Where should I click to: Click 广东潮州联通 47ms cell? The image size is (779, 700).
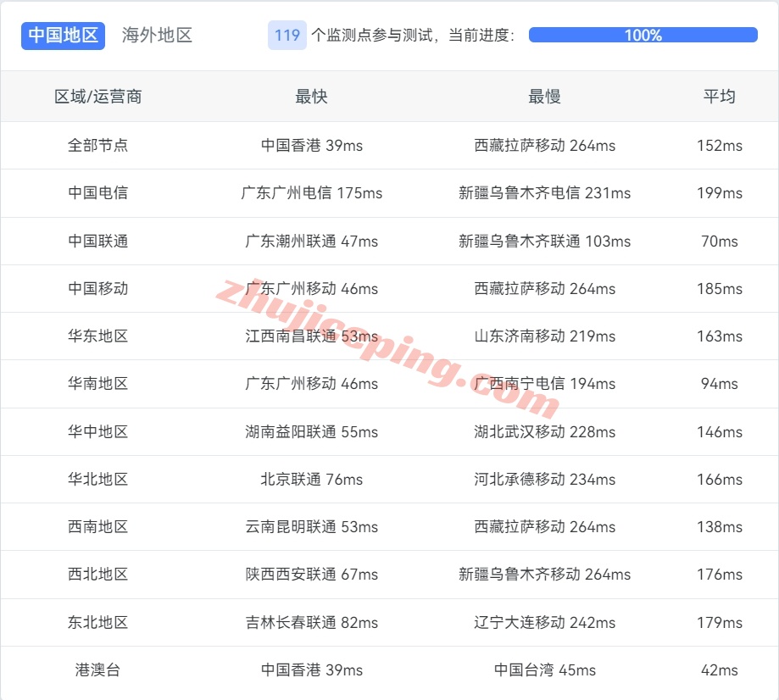[311, 242]
